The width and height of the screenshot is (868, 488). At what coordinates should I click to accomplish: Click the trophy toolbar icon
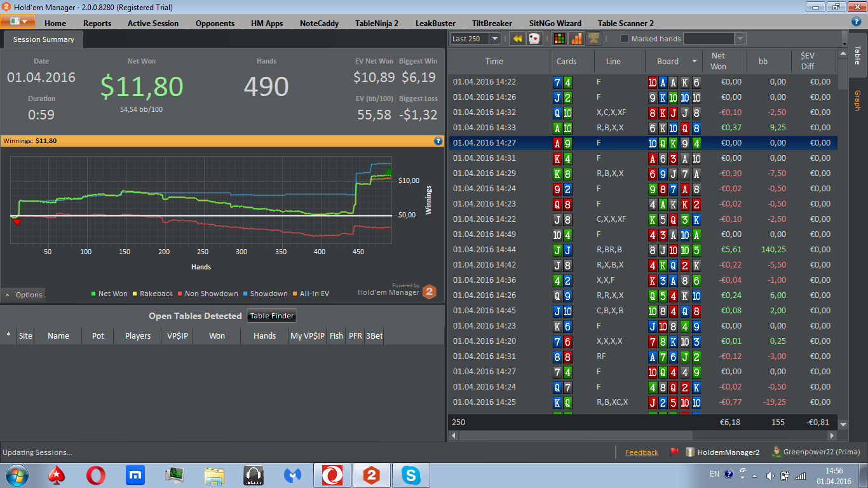click(593, 39)
